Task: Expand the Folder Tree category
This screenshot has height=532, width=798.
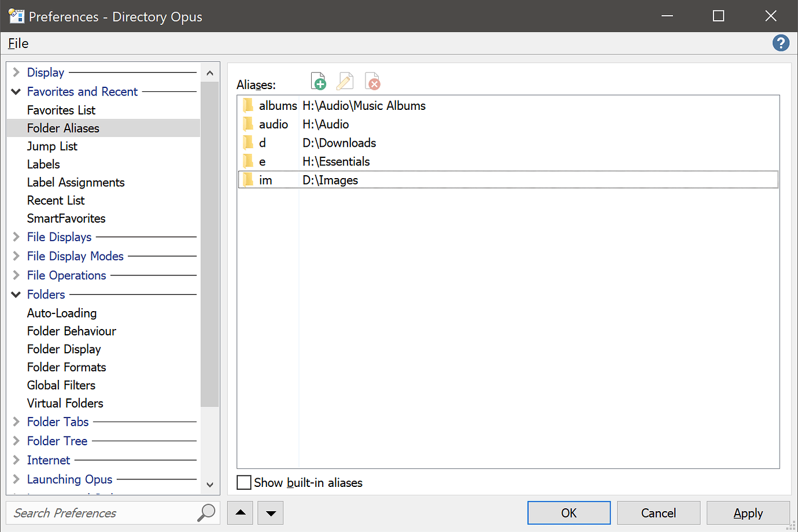Action: tap(16, 441)
